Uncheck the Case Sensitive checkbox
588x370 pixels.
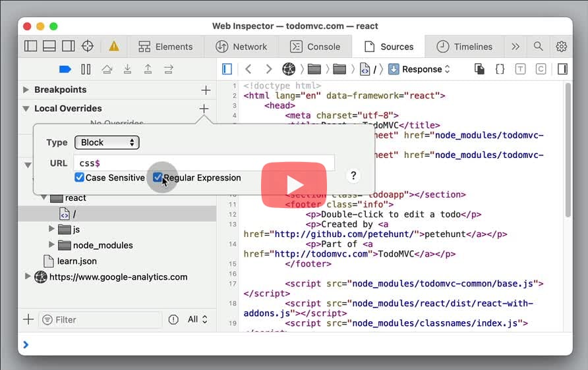(x=79, y=177)
